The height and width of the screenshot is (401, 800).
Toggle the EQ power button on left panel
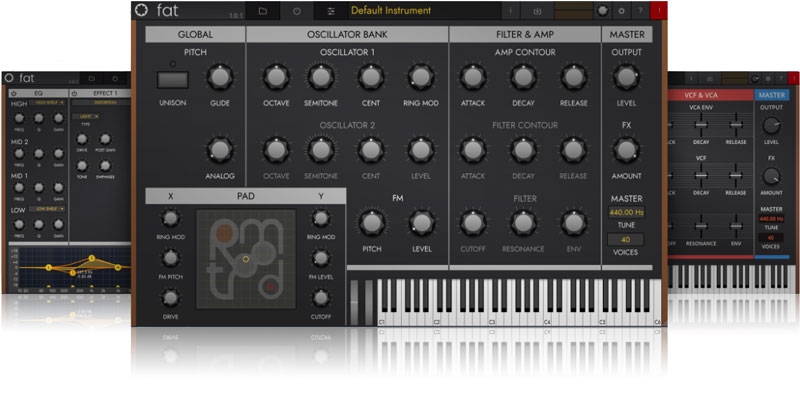(x=13, y=93)
